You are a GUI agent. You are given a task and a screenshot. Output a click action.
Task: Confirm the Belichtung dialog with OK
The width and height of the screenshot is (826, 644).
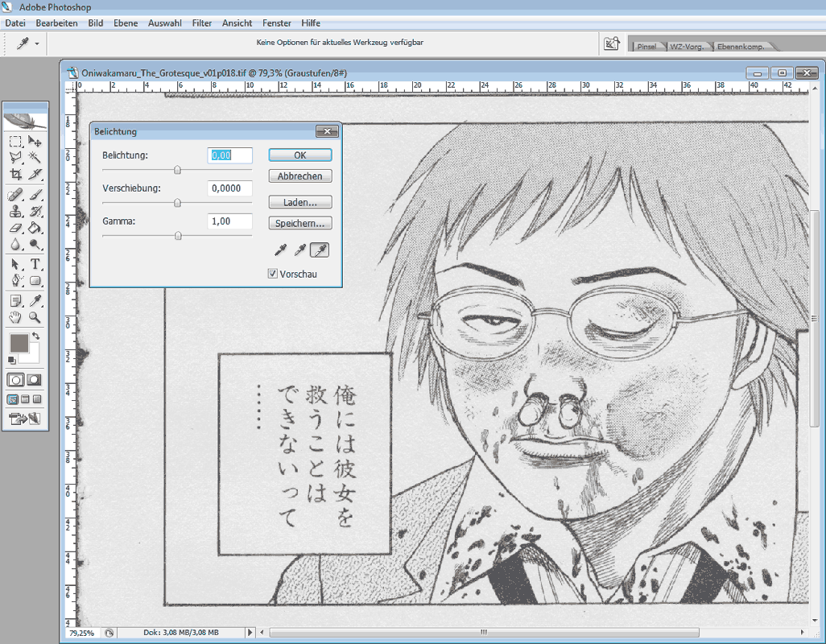coord(300,155)
